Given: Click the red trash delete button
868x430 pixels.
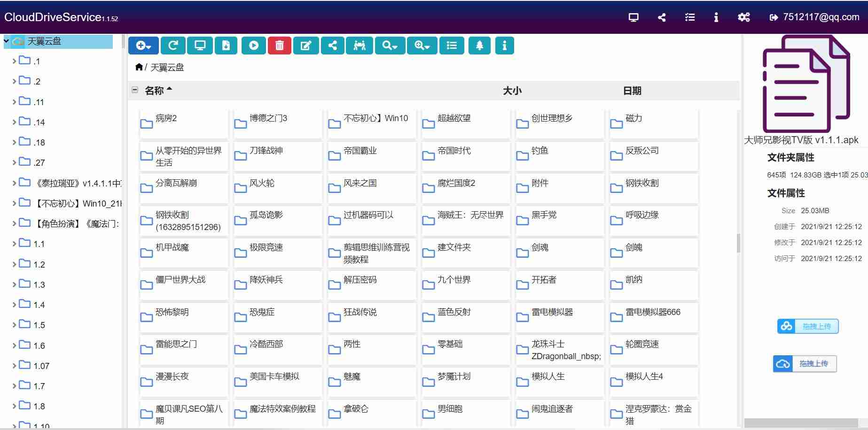Looking at the screenshot, I should coord(280,46).
